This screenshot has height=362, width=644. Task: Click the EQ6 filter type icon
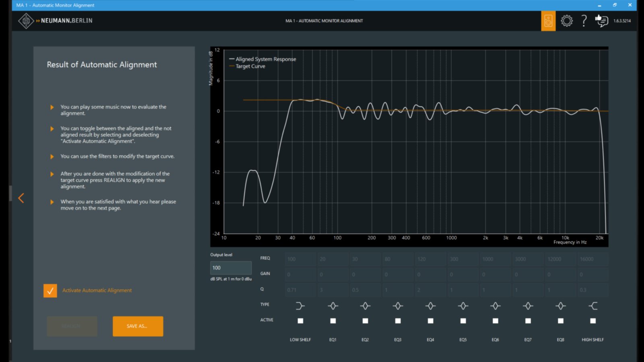495,306
